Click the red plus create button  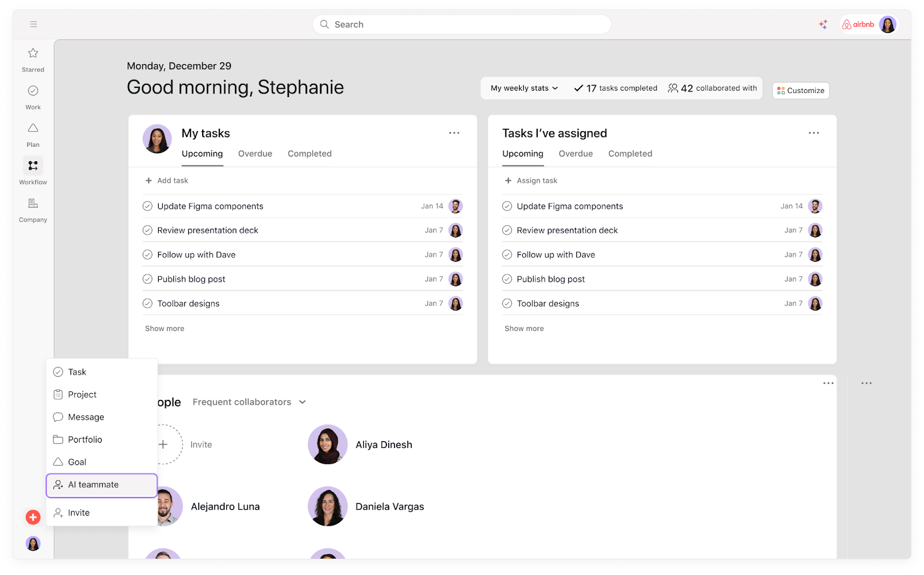[33, 517]
